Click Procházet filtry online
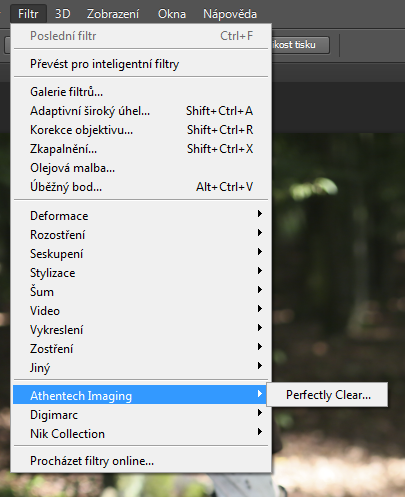The width and height of the screenshot is (405, 497). 141,461
